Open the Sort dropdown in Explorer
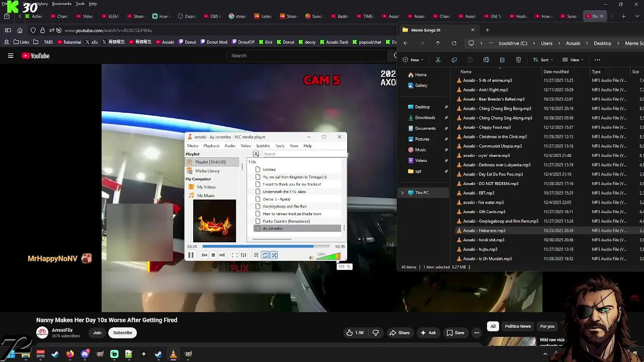Viewport: 644px width, 362px height. click(x=543, y=60)
